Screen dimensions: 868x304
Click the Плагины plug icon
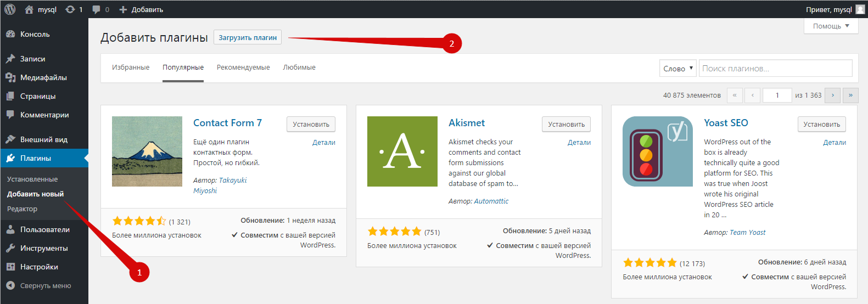coord(10,158)
